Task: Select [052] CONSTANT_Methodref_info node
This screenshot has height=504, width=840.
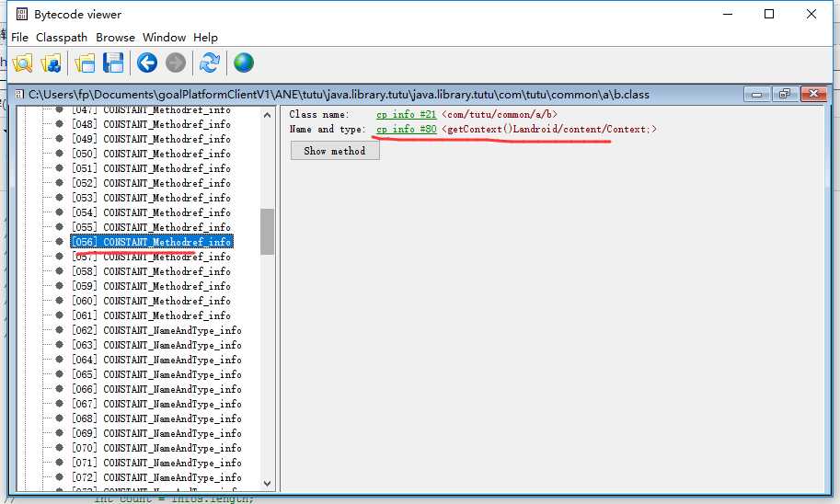Action: [x=151, y=183]
